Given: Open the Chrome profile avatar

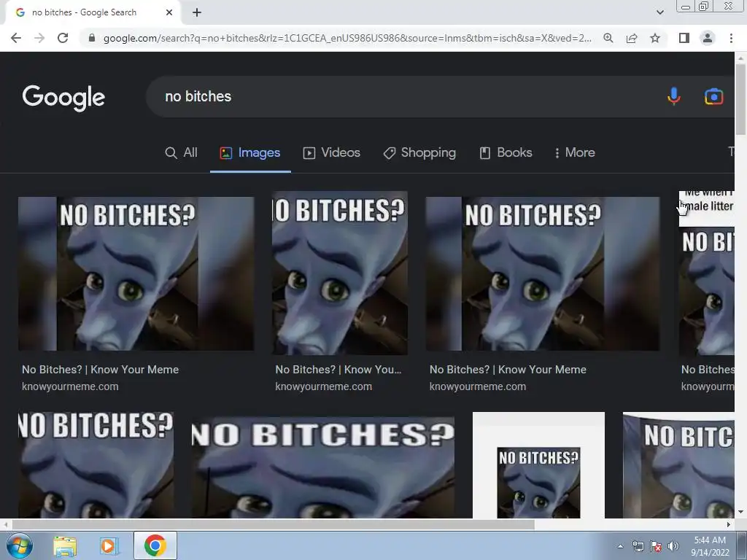Looking at the screenshot, I should pos(708,38).
